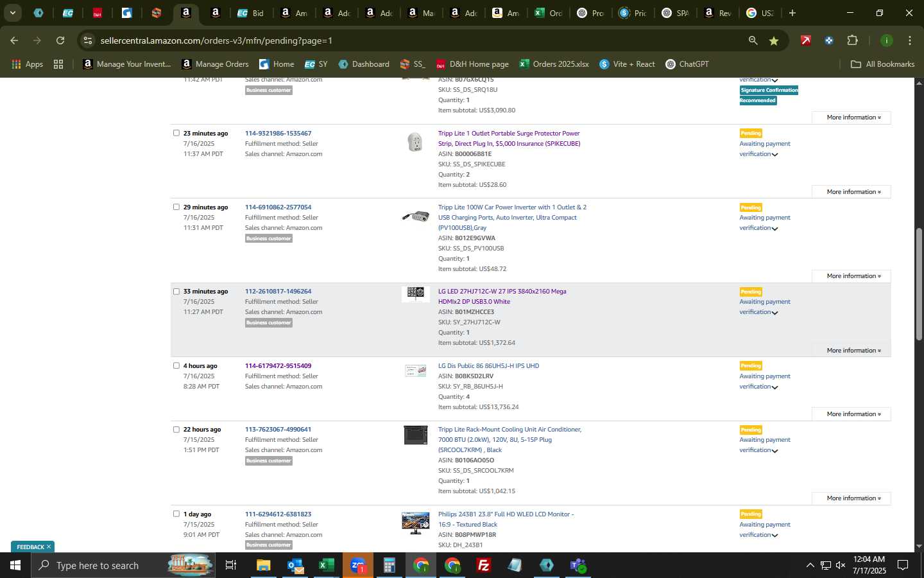
Task: Open Chrome three-dot menu
Action: tap(909, 40)
